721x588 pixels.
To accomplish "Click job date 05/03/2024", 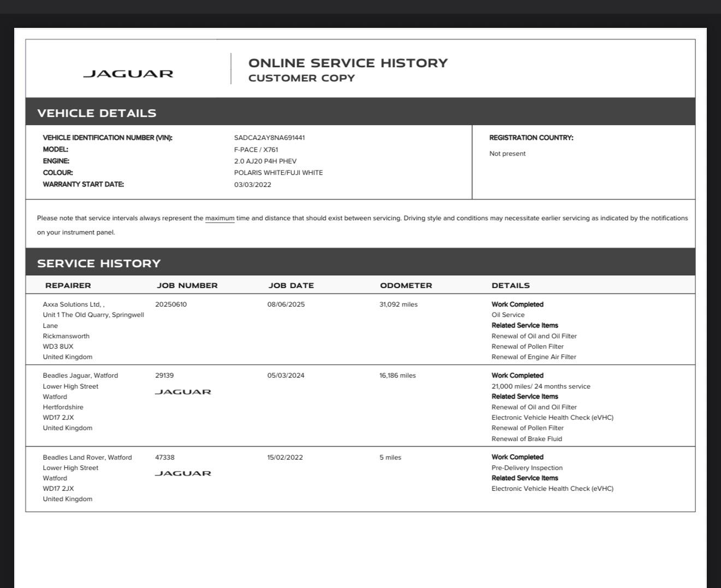I will [x=286, y=375].
